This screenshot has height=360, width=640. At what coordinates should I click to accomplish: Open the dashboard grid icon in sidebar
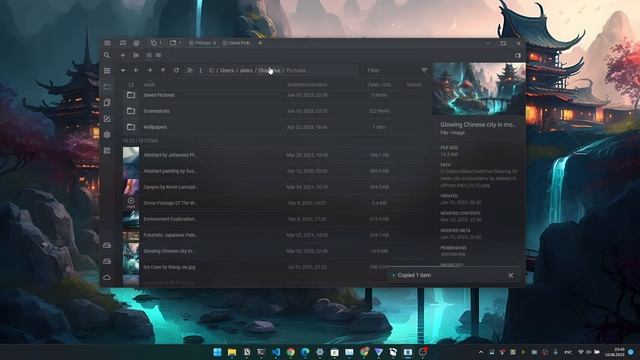[107, 151]
